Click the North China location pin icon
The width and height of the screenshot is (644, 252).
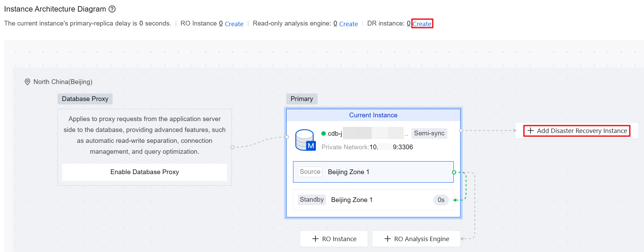28,82
